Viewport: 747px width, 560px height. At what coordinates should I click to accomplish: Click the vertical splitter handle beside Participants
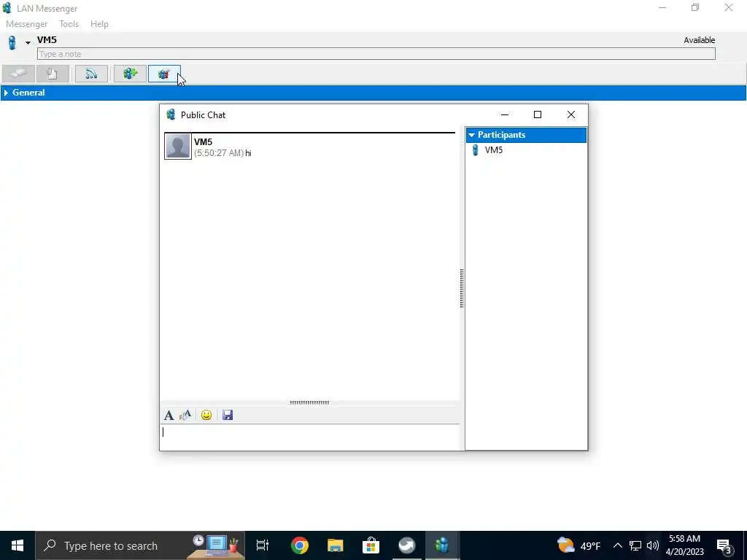pyautogui.click(x=462, y=289)
